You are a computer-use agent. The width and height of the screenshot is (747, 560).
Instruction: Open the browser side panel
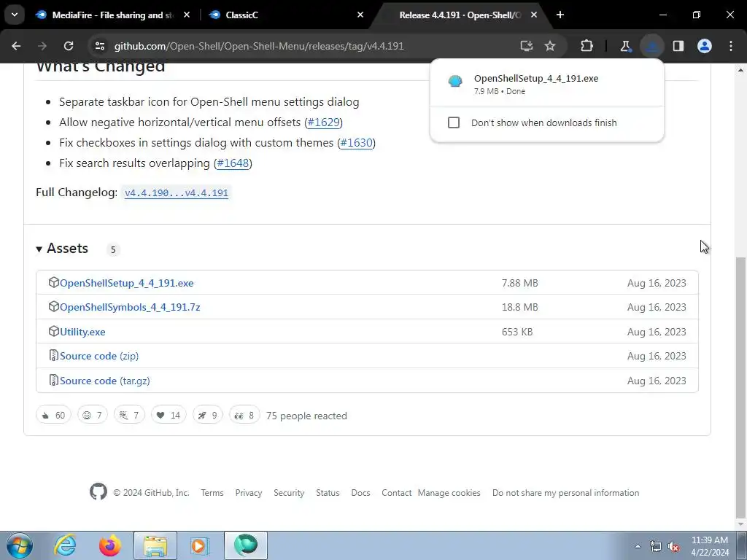[678, 46]
